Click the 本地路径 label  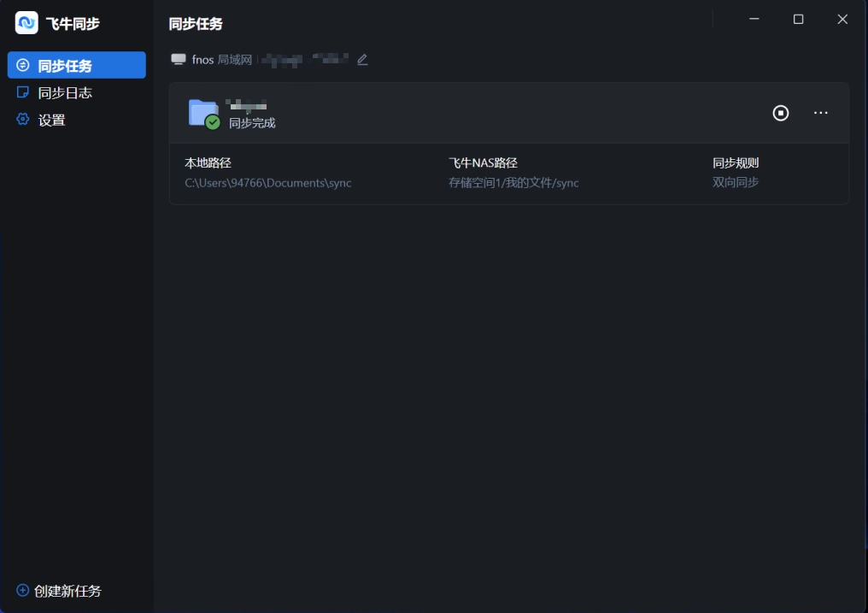(208, 162)
